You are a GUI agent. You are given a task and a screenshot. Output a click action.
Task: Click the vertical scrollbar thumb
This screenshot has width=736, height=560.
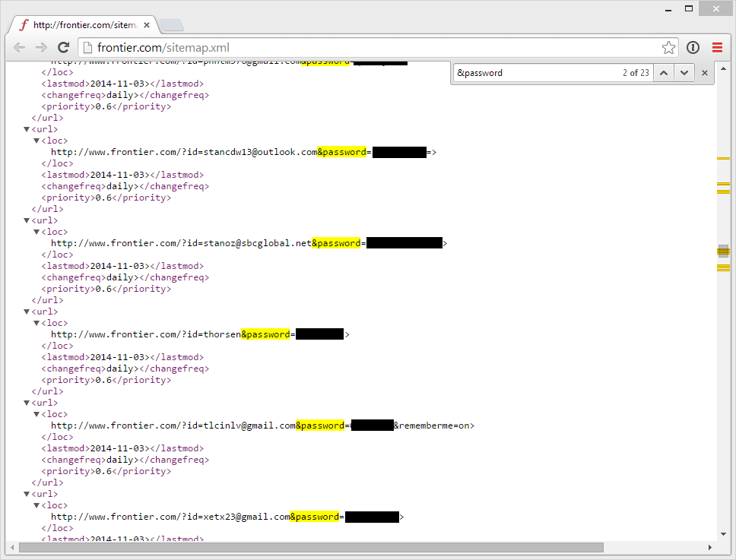(723, 252)
